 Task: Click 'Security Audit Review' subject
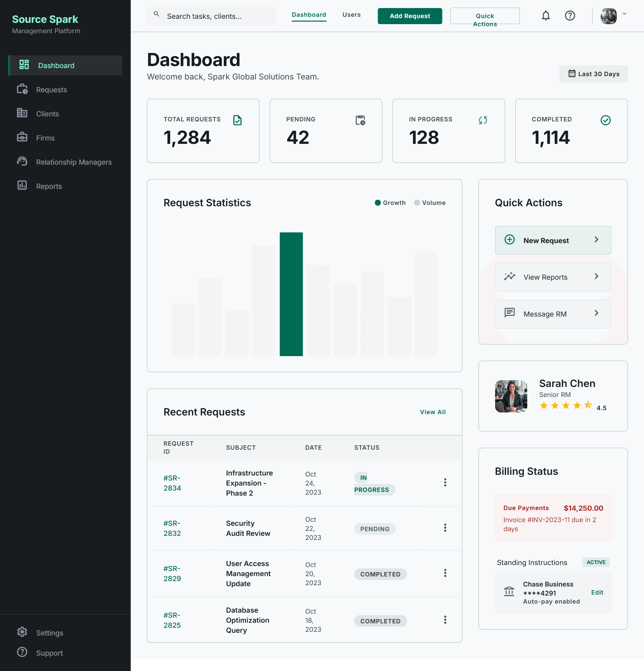coord(248,528)
